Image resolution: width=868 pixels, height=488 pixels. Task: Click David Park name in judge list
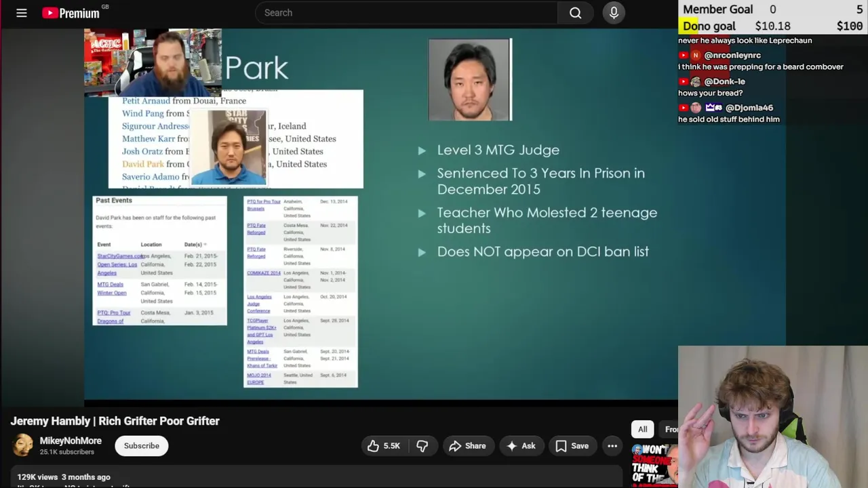(x=143, y=164)
